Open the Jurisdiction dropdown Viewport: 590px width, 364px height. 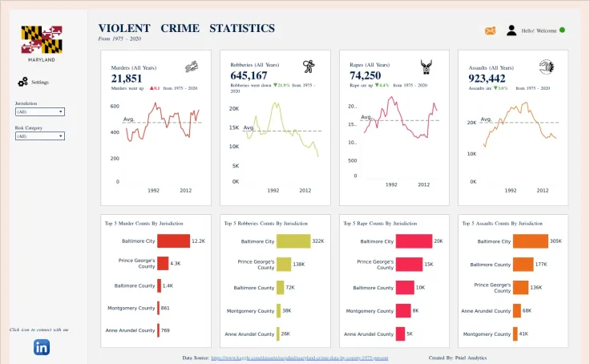(40, 111)
